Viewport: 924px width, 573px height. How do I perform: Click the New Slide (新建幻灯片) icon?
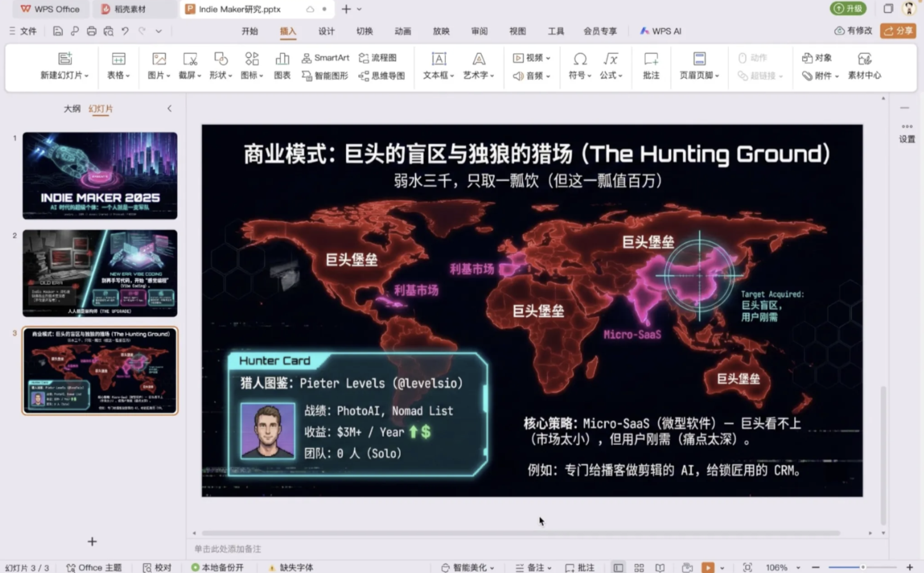click(x=65, y=58)
